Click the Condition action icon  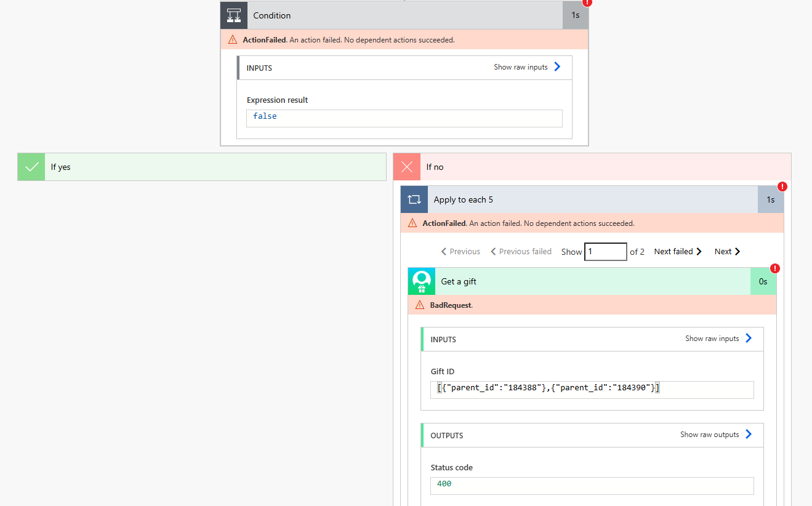(x=234, y=15)
